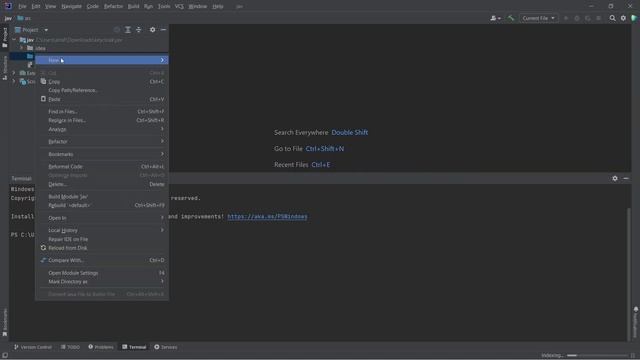
Task: Expand External Libraries tree node
Action: [14, 73]
